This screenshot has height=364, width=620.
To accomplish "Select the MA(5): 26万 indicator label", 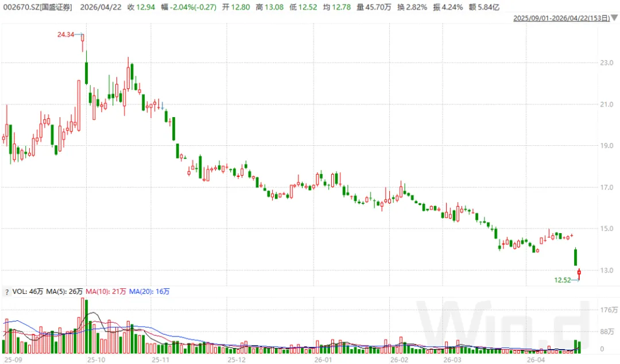I will click(64, 292).
